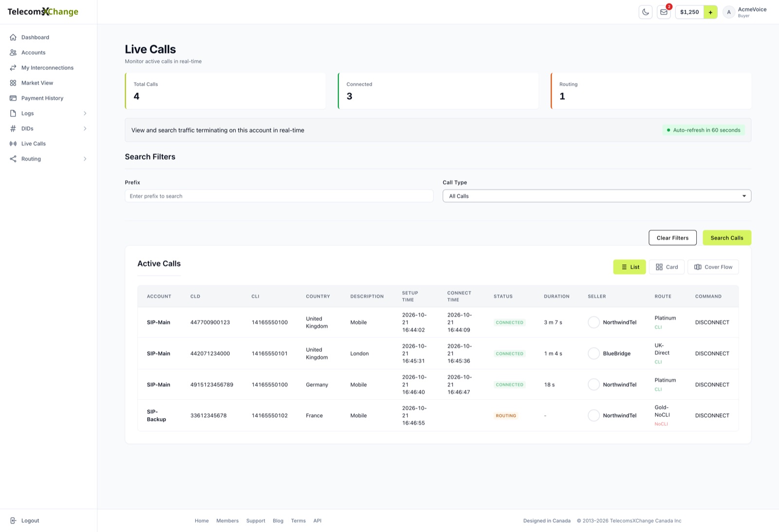Disconnect the Germany call 4915123456789

[712, 385]
